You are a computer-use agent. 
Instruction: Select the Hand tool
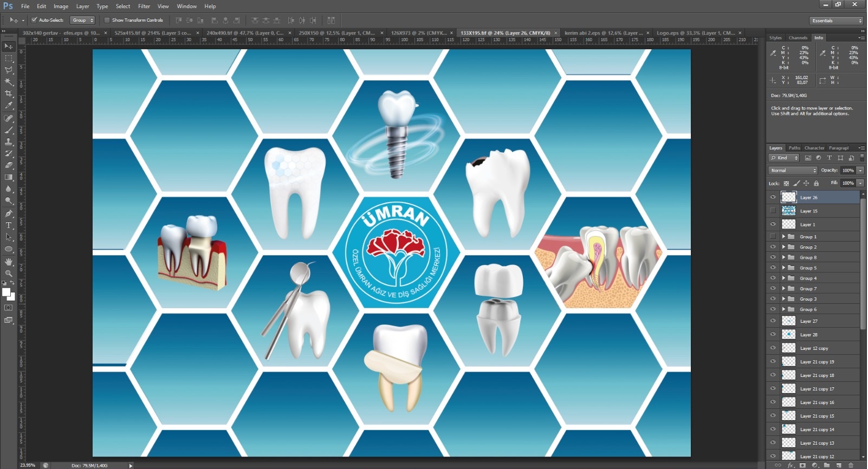pos(9,262)
